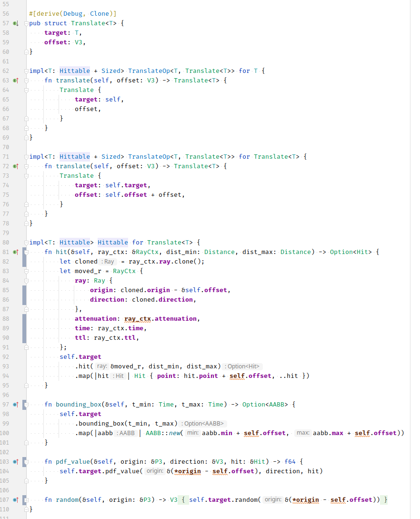Click the change marker beside line 85
Screen dimensions: 420x519
(x=24, y=295)
